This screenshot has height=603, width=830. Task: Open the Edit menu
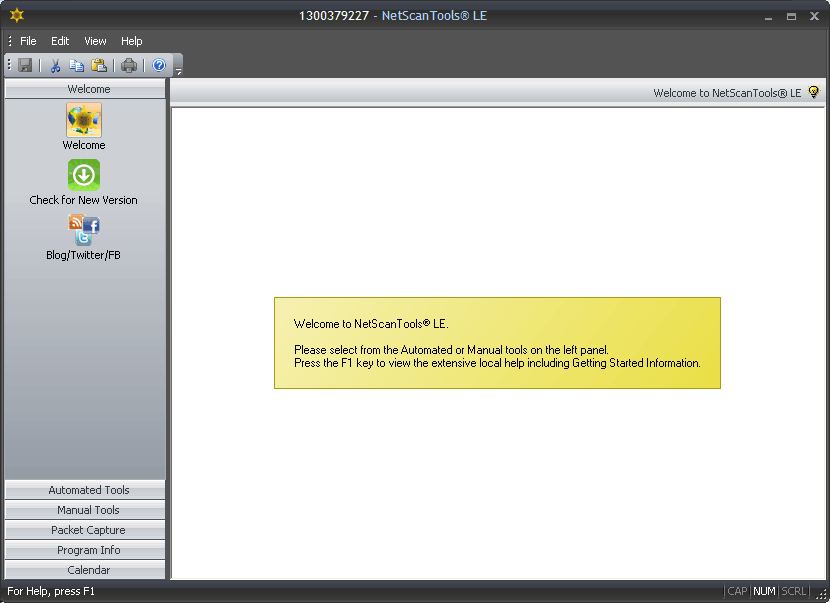(60, 41)
